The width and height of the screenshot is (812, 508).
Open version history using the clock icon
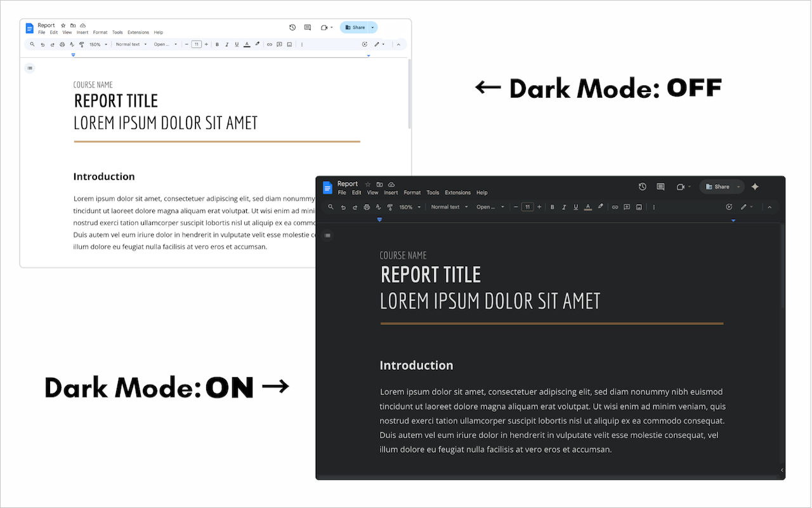click(x=642, y=187)
